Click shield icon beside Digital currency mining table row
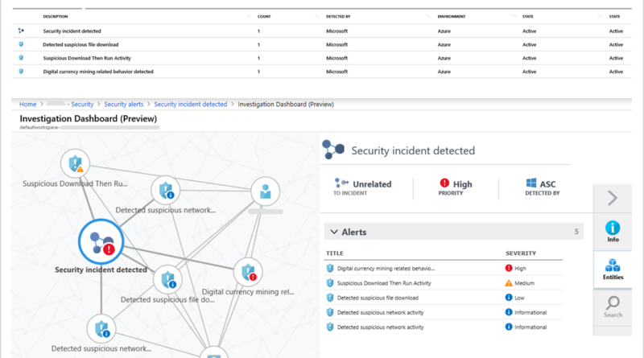The image size is (644, 358). click(x=21, y=72)
